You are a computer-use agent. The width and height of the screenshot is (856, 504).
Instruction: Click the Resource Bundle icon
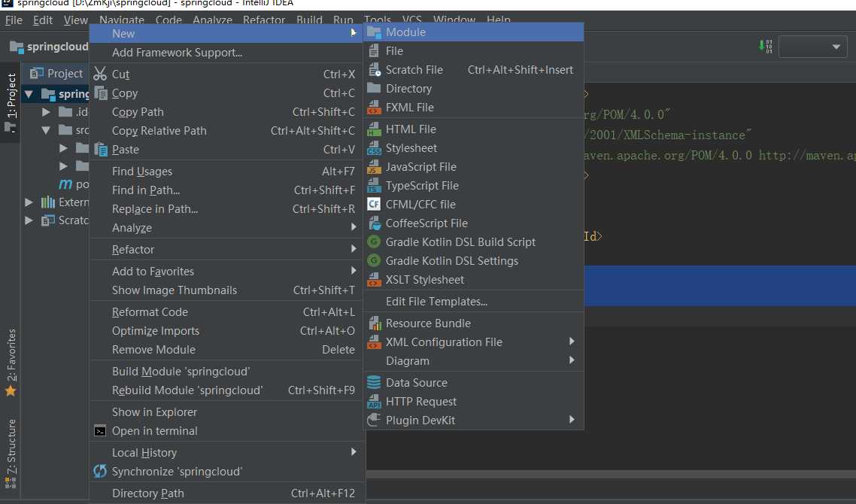[374, 323]
